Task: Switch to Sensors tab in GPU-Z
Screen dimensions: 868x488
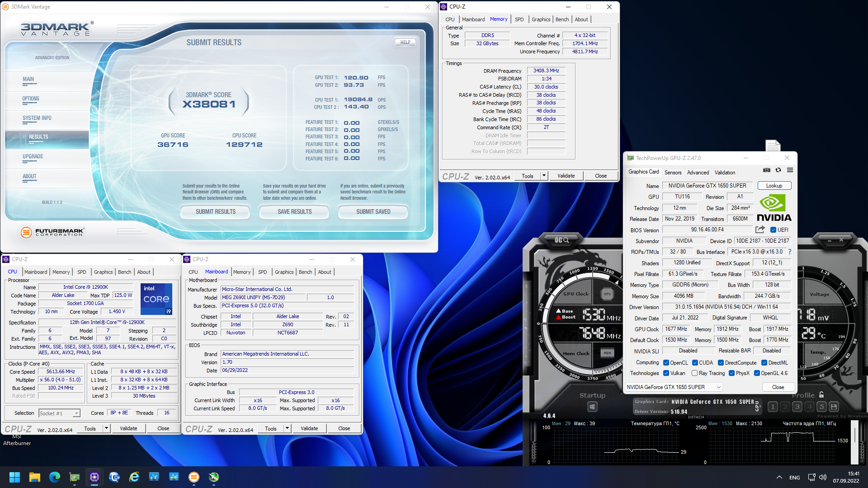Action: point(673,173)
